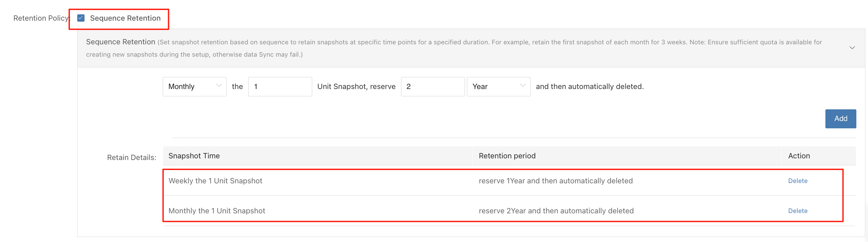Select the Monthly the 1 Unit Snapshot row
868x242 pixels.
217,211
